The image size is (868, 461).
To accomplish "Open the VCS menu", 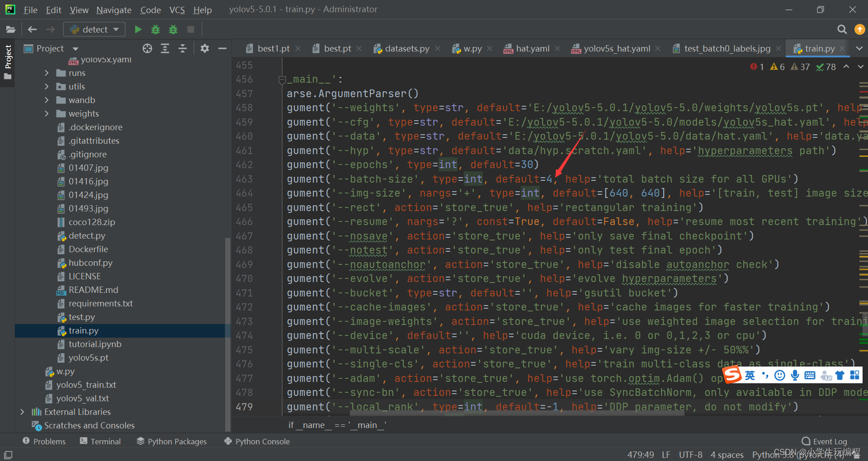I will [x=177, y=9].
